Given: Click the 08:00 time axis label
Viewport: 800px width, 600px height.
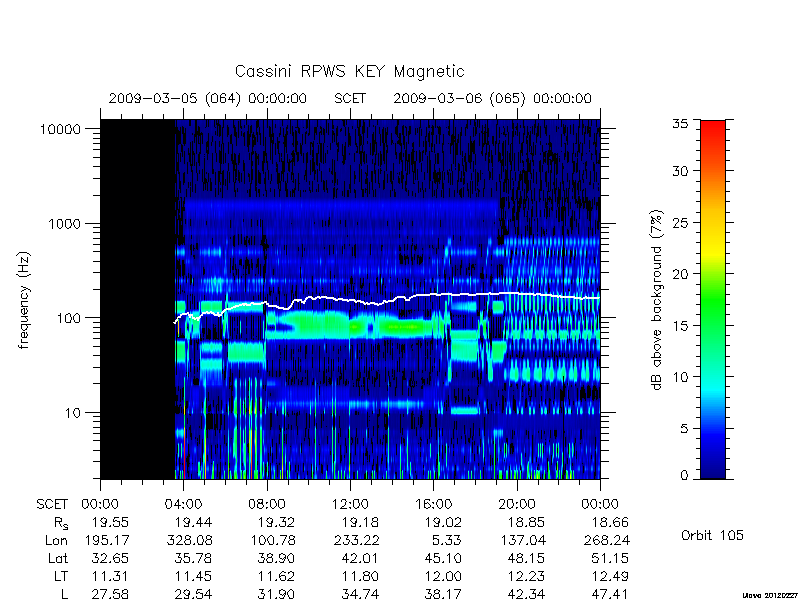Looking at the screenshot, I should 267,505.
